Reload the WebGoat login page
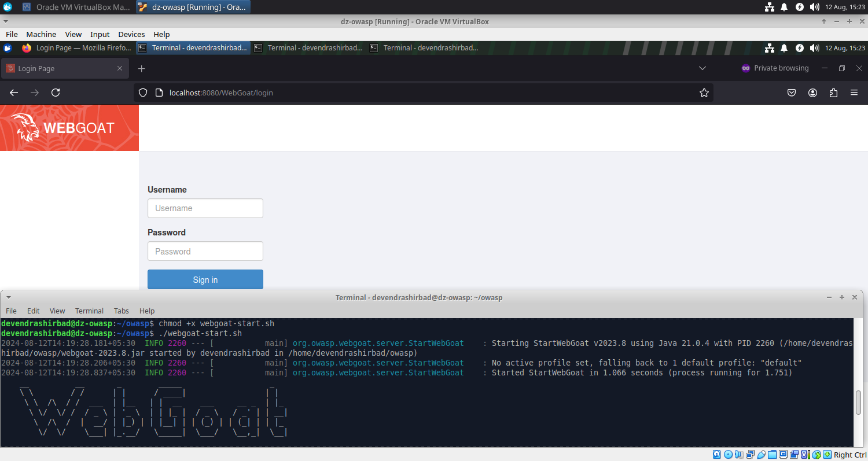Viewport: 868px width, 461px height. pos(56,93)
